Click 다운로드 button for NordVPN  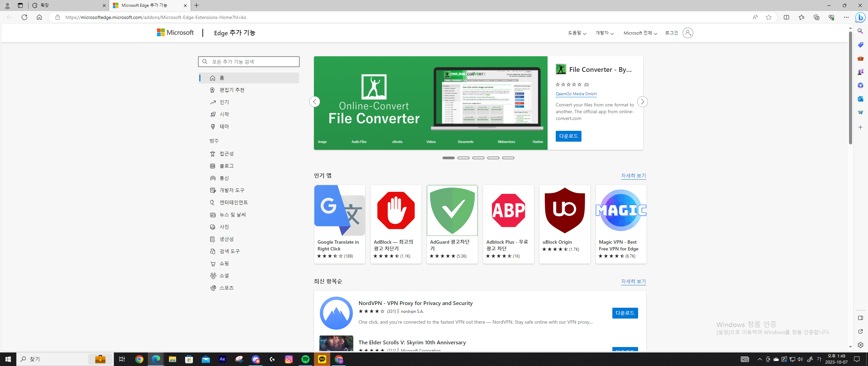coord(625,313)
